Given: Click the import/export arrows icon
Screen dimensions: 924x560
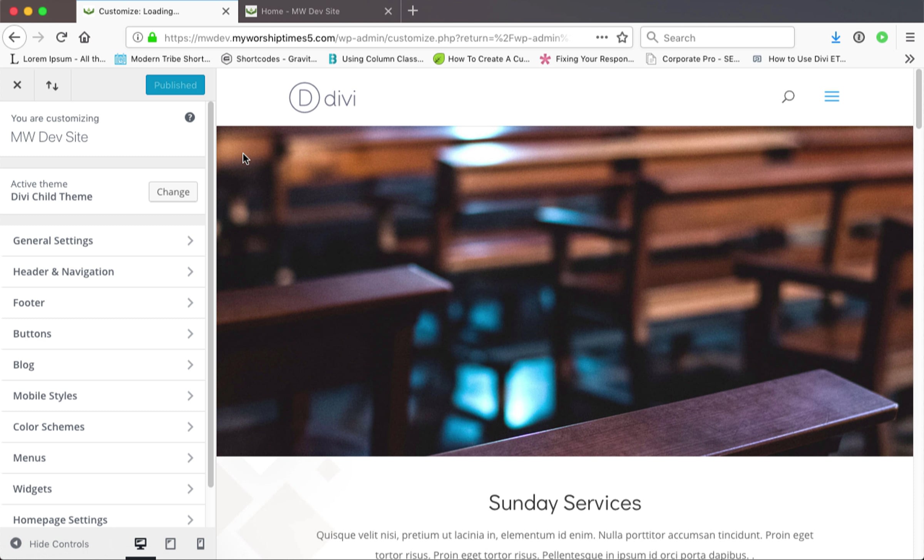Looking at the screenshot, I should [x=52, y=85].
